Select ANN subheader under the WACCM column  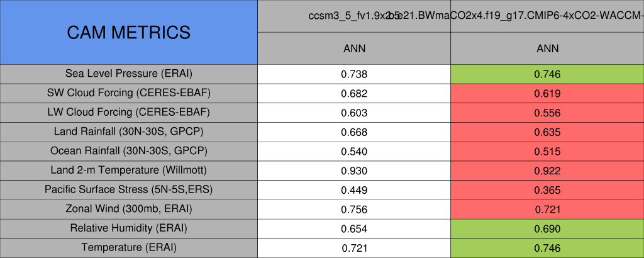[547, 48]
